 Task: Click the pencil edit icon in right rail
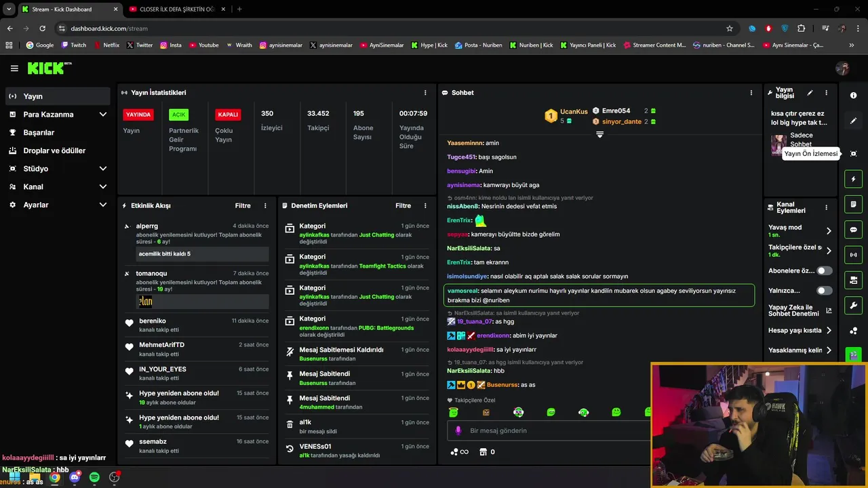[x=854, y=121]
